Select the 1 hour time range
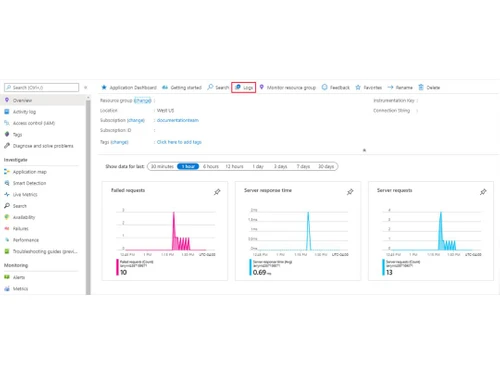This screenshot has height=375, width=500. click(188, 166)
